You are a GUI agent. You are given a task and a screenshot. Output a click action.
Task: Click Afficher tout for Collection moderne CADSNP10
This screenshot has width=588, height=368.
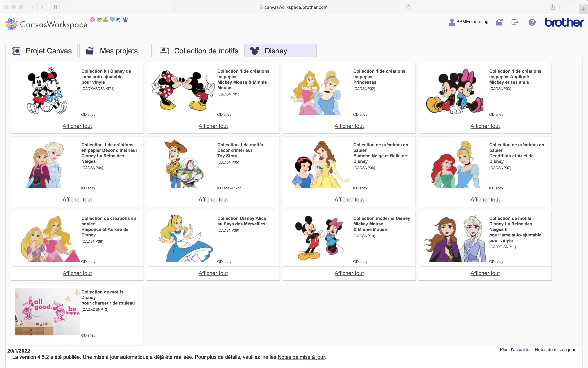349,273
